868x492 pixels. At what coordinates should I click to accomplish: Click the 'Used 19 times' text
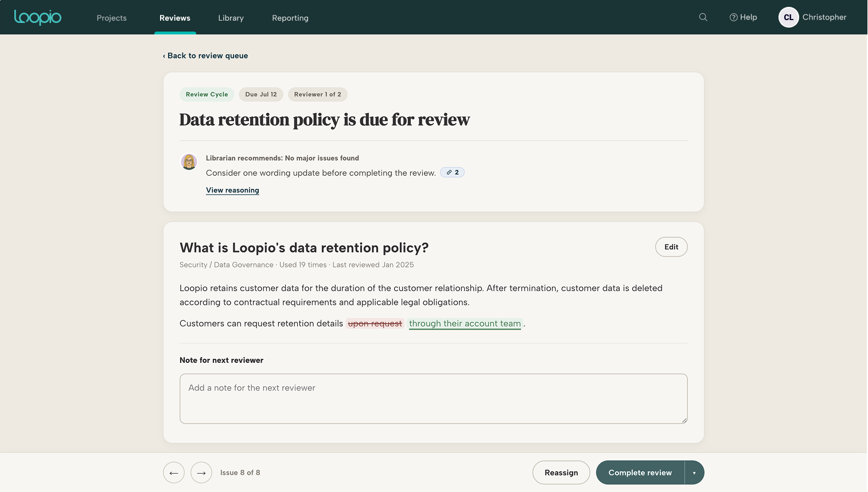303,265
